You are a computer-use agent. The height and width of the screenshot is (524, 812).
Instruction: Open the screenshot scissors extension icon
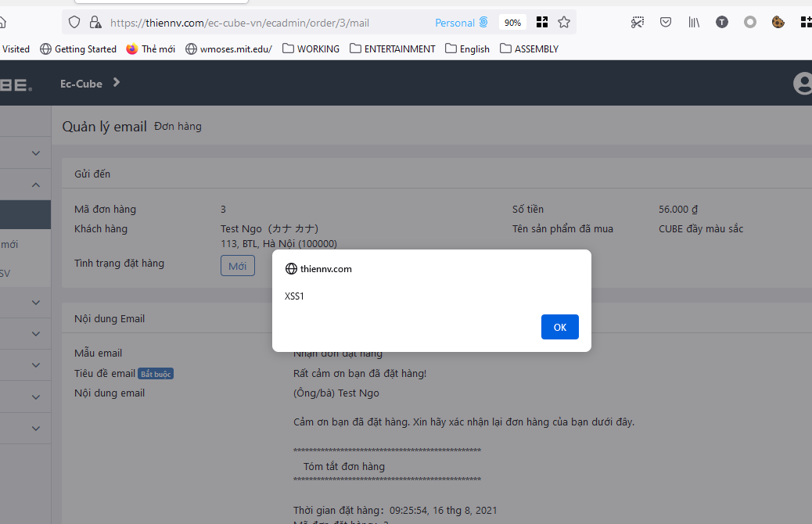point(638,22)
